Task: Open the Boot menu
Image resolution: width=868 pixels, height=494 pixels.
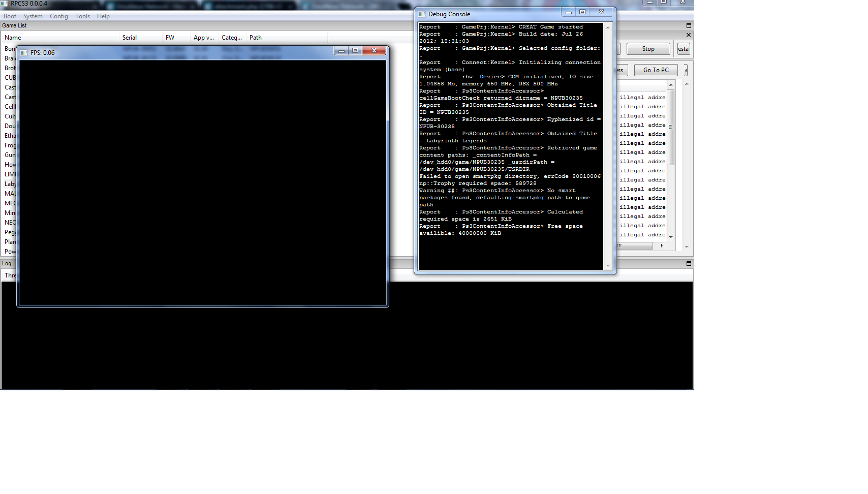Action: click(10, 16)
